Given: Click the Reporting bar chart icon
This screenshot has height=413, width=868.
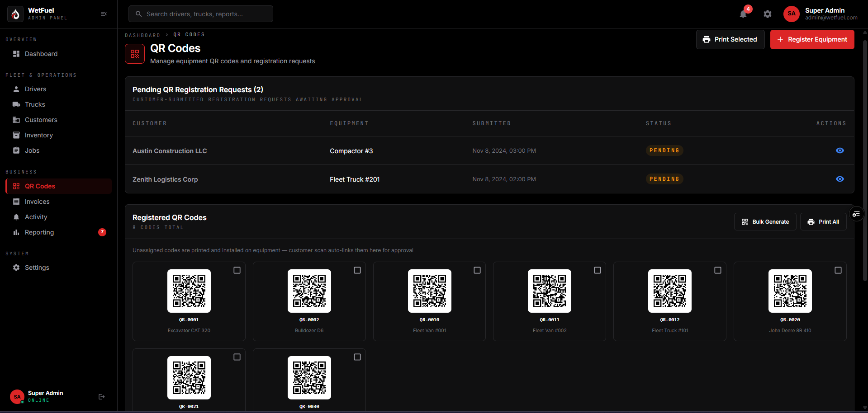Looking at the screenshot, I should point(16,232).
